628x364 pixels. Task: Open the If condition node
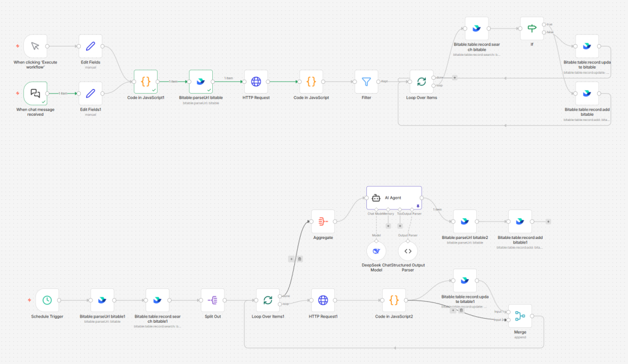[531, 28]
